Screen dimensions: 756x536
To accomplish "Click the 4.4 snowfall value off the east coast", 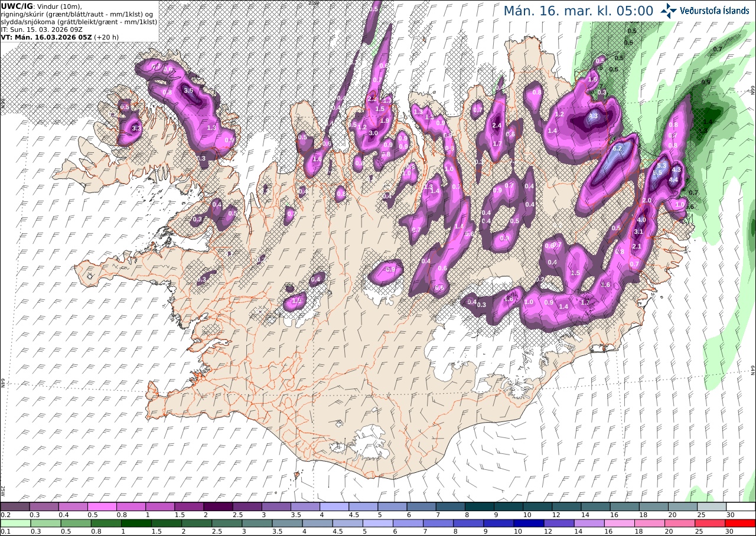I will tap(673, 180).
